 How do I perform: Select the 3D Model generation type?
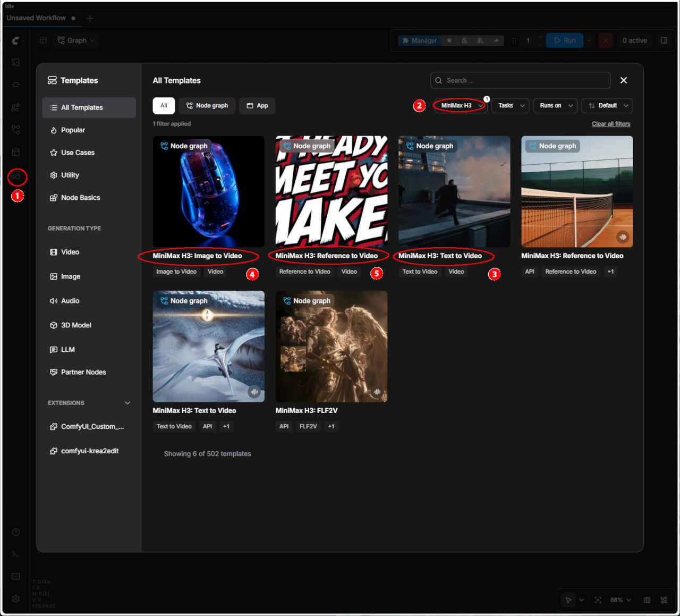click(89, 325)
